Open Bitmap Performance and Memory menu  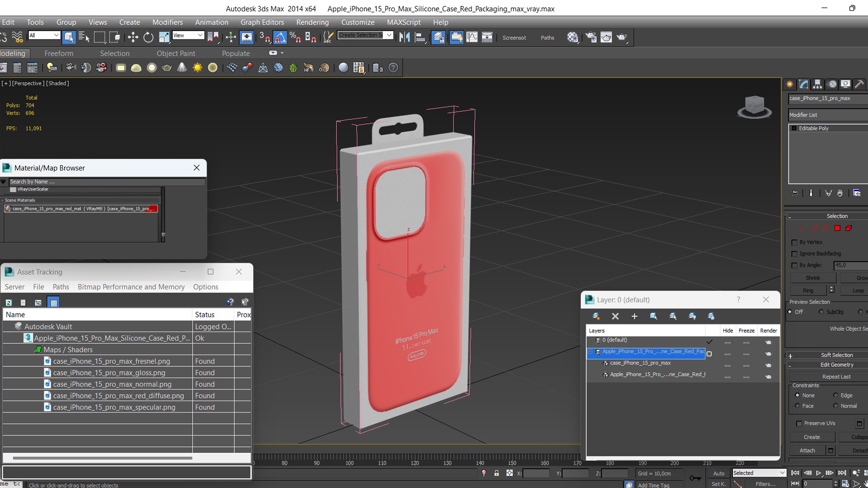(131, 287)
